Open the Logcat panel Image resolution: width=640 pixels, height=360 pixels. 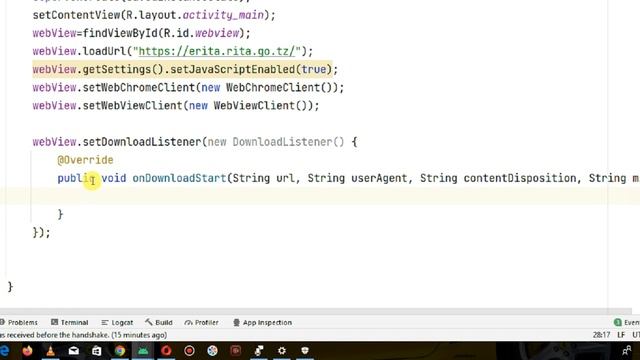[117, 322]
